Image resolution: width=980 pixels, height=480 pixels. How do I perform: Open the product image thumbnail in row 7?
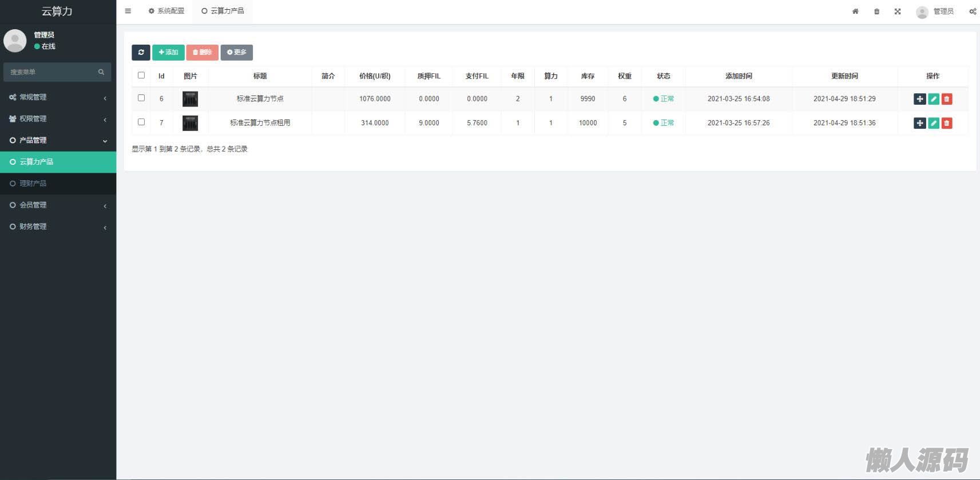coord(190,123)
